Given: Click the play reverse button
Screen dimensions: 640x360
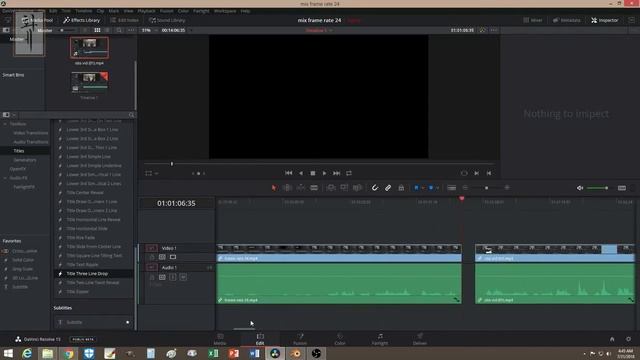Looking at the screenshot, I should click(301, 173).
